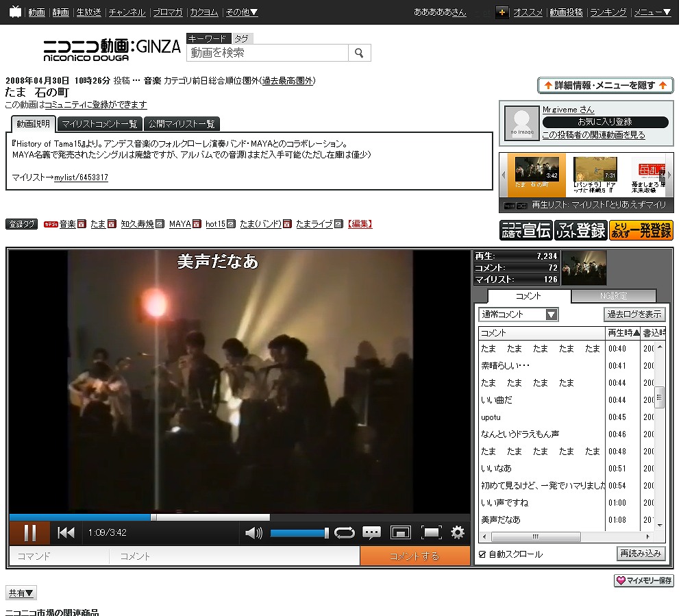The image size is (681, 616).
Task: Focus the コメント input field
Action: (234, 556)
